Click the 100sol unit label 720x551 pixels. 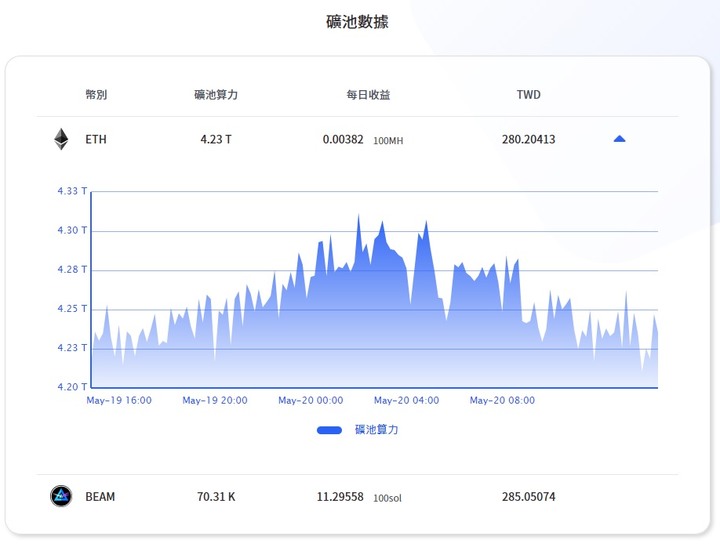[x=387, y=498]
